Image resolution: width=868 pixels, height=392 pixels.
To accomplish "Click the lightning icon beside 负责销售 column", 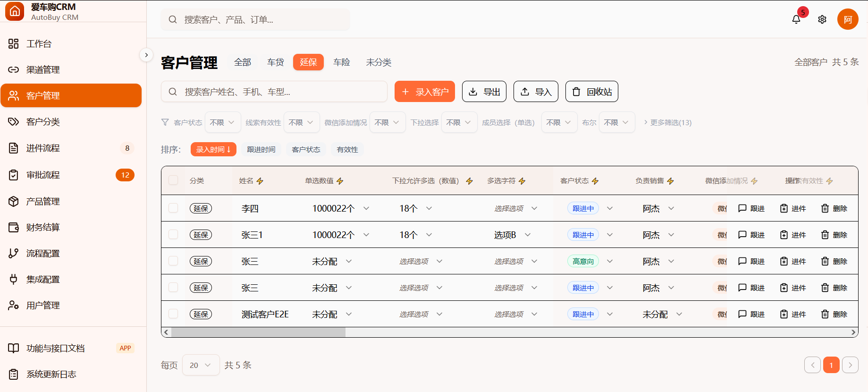I will (x=671, y=181).
